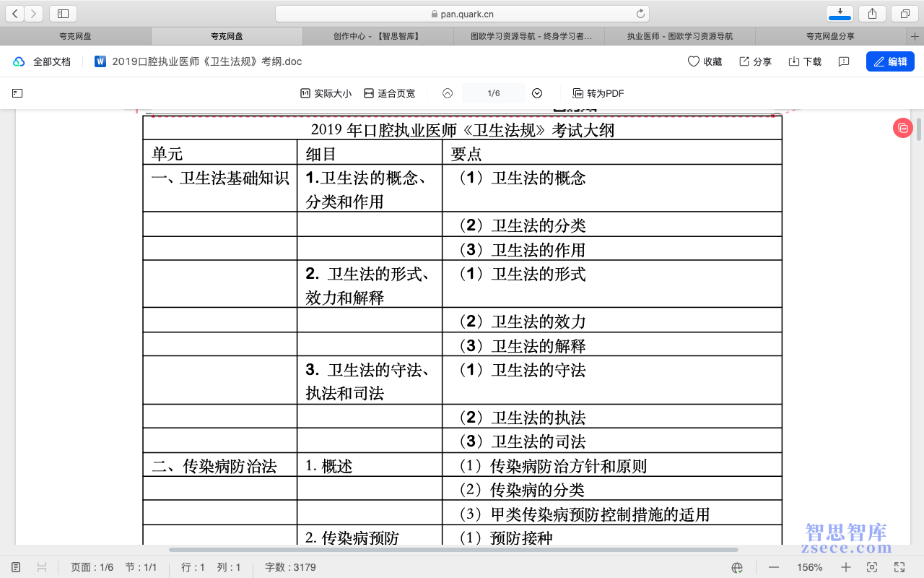This screenshot has width=924, height=578.
Task: Click the 下载 download button
Action: pos(805,62)
